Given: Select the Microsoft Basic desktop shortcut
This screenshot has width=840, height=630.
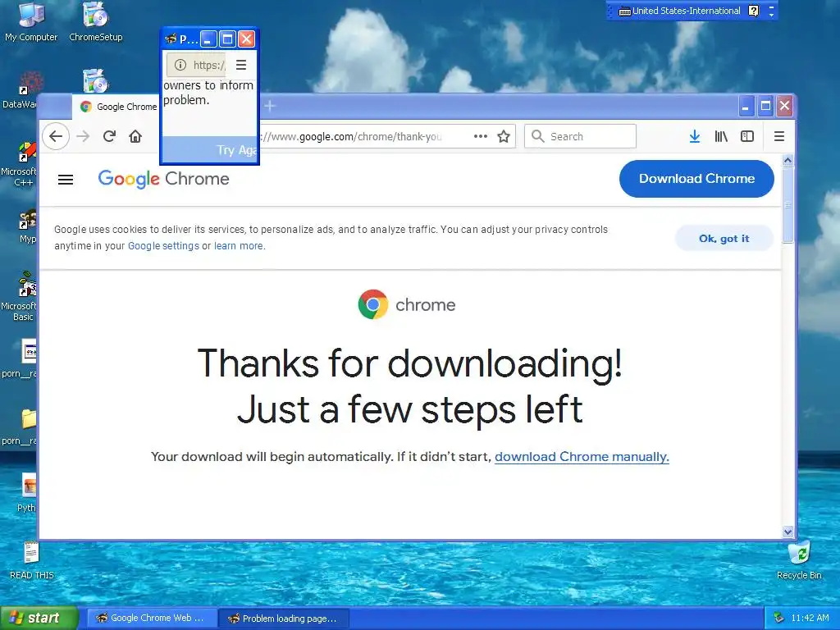Looking at the screenshot, I should (x=21, y=296).
